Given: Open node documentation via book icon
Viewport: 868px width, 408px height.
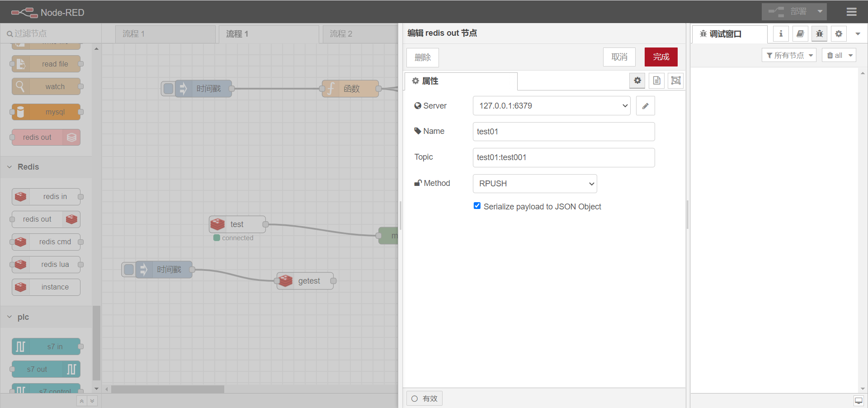Looking at the screenshot, I should point(800,33).
